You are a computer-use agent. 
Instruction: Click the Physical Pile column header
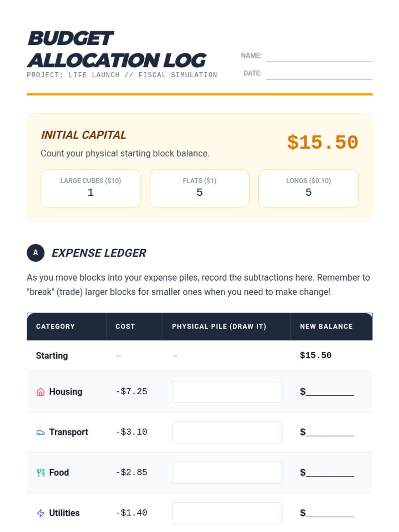pos(219,327)
